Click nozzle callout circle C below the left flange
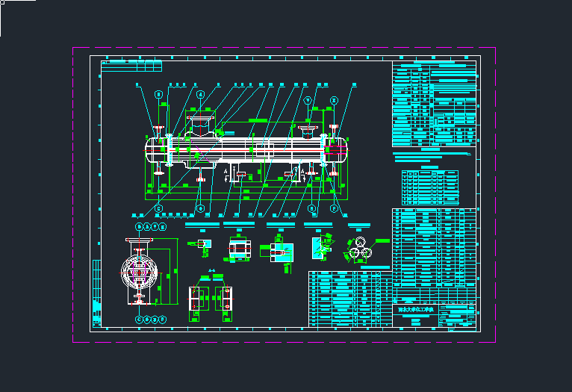The height and width of the screenshot is (392, 572). [x=158, y=208]
